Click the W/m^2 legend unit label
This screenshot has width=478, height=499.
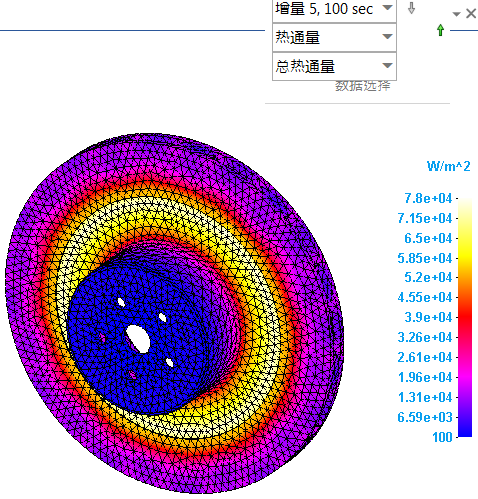coord(448,166)
